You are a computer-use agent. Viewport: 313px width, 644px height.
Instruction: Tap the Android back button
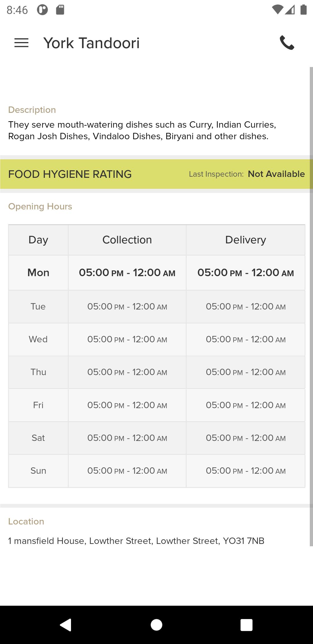(66, 625)
